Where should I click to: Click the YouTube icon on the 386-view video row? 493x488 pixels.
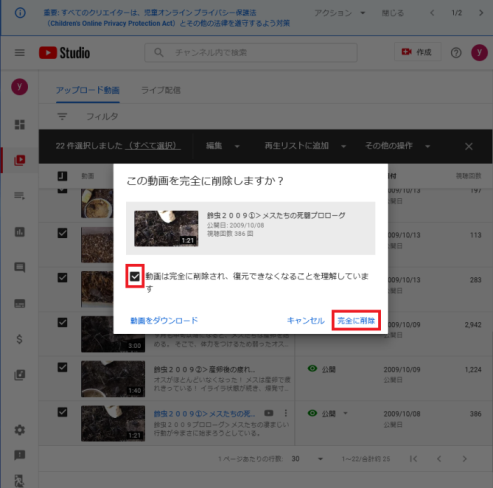[x=269, y=413]
